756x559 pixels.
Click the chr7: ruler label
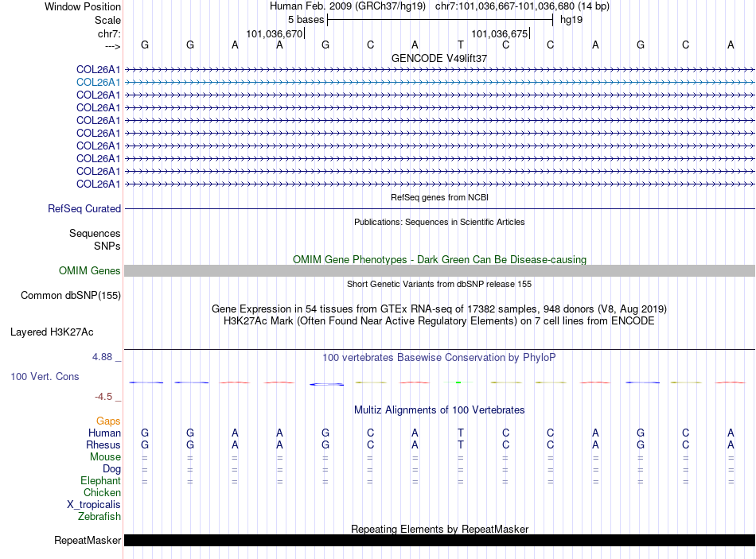[109, 33]
